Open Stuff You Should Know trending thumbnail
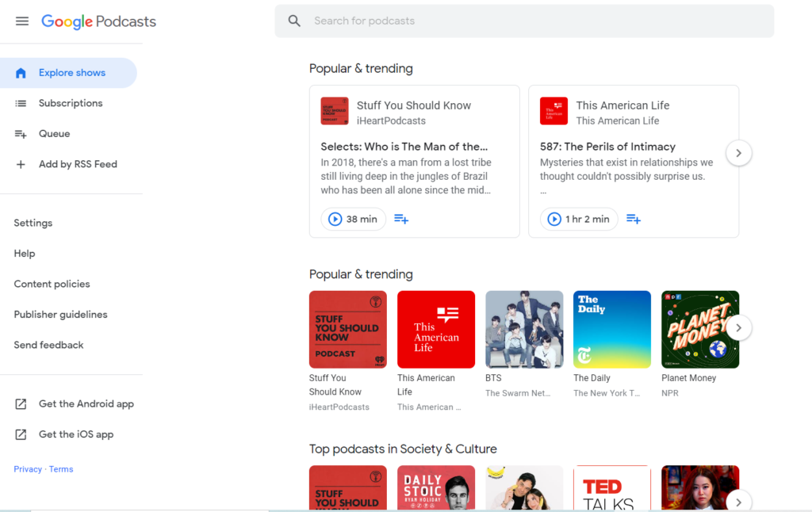Viewport: 812px width, 512px height. (x=348, y=330)
